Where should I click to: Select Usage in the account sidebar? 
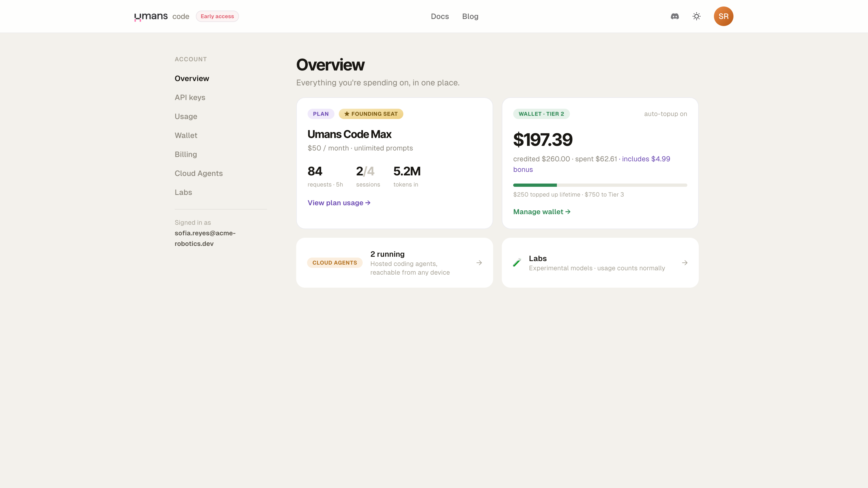[186, 116]
